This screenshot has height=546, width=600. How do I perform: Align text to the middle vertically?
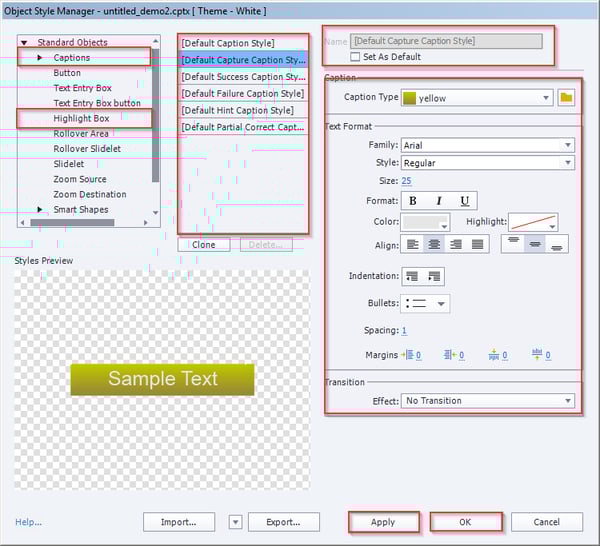[x=535, y=244]
